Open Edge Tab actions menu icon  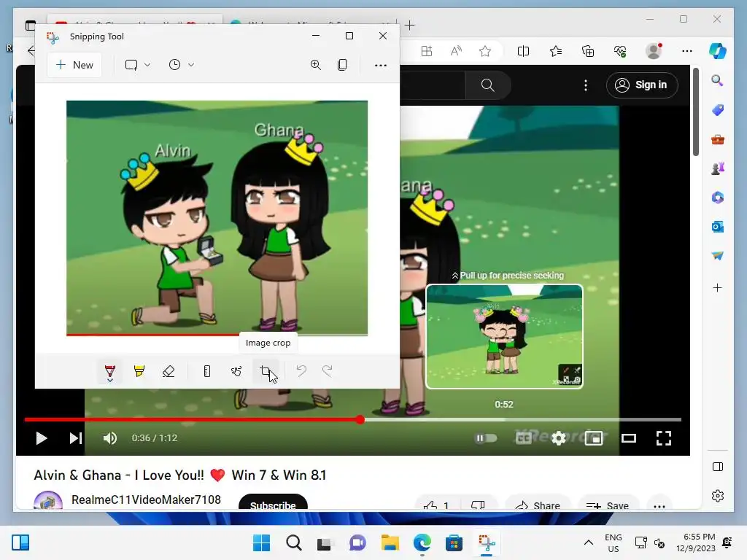click(x=30, y=26)
